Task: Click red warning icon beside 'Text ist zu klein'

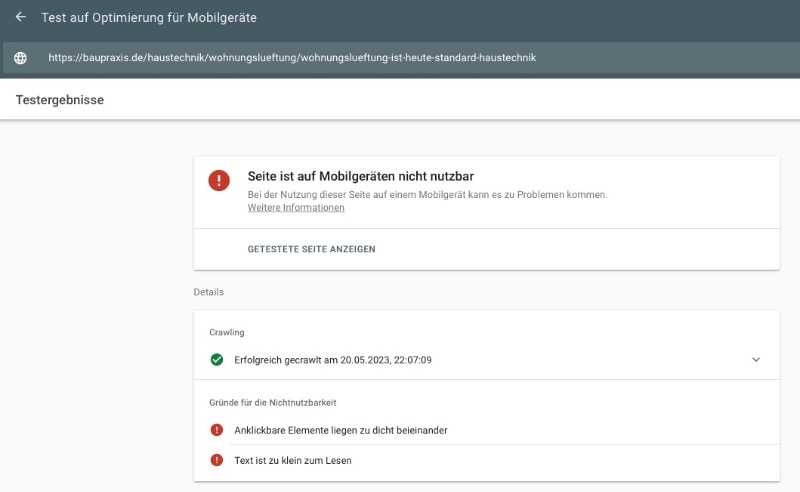Action: point(217,460)
